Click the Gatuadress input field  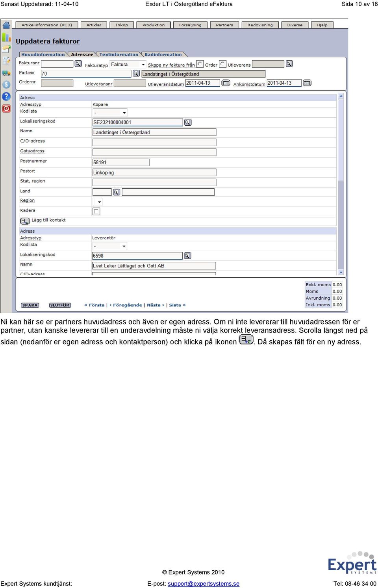click(x=154, y=152)
